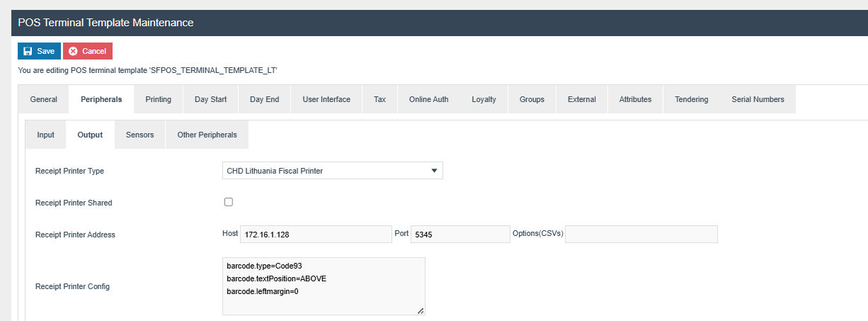Screen dimensions: 868x321
Task: Open the Serial Numbers tab
Action: point(758,99)
